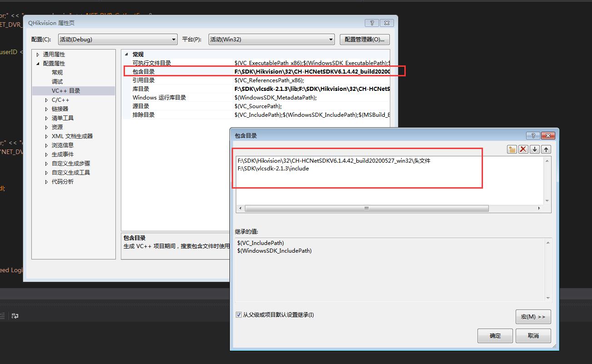Click the vlcsdk-2.1.3\include path line
Image resolution: width=592 pixels, height=364 pixels.
(x=273, y=169)
